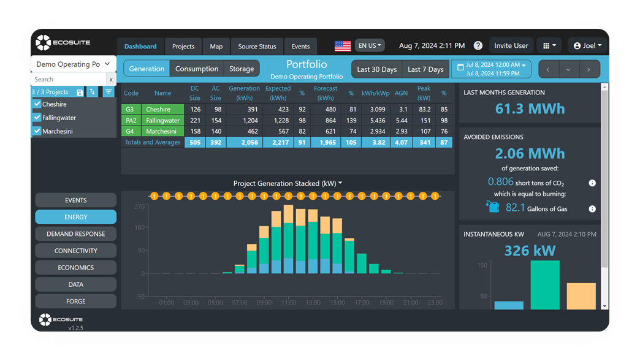Open the project filter icon
640x364 pixels.
pyautogui.click(x=109, y=92)
